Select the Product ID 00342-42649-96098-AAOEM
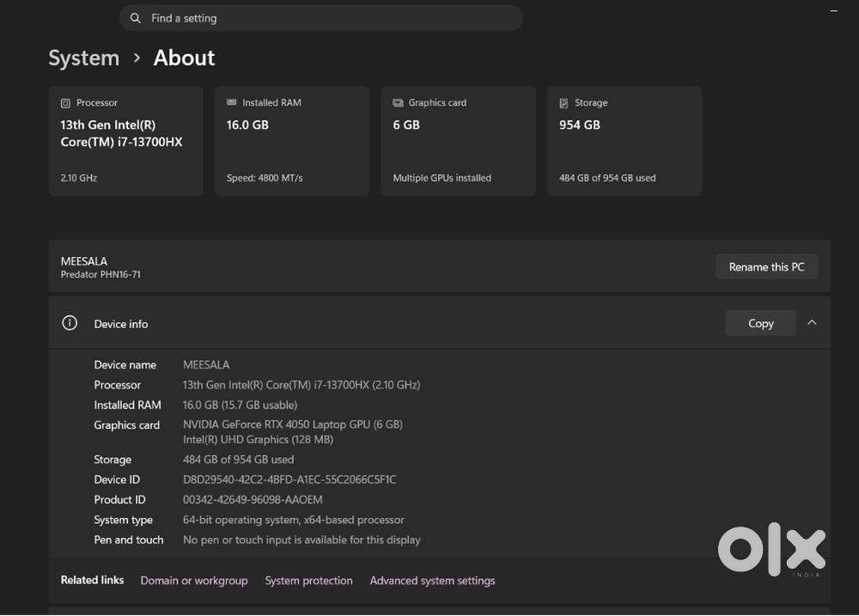 click(x=253, y=500)
